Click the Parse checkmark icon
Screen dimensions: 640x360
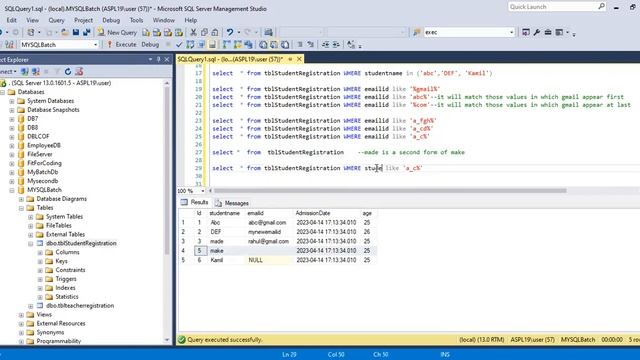click(179, 44)
